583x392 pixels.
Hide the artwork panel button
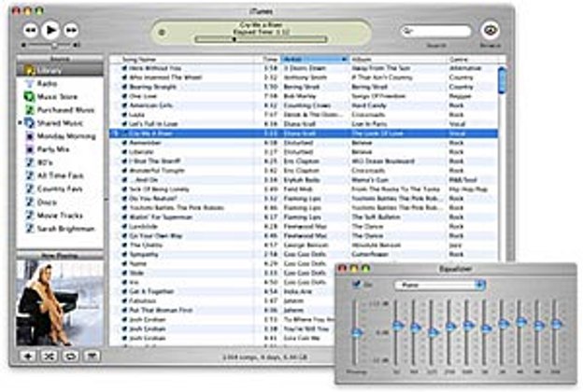click(x=92, y=357)
